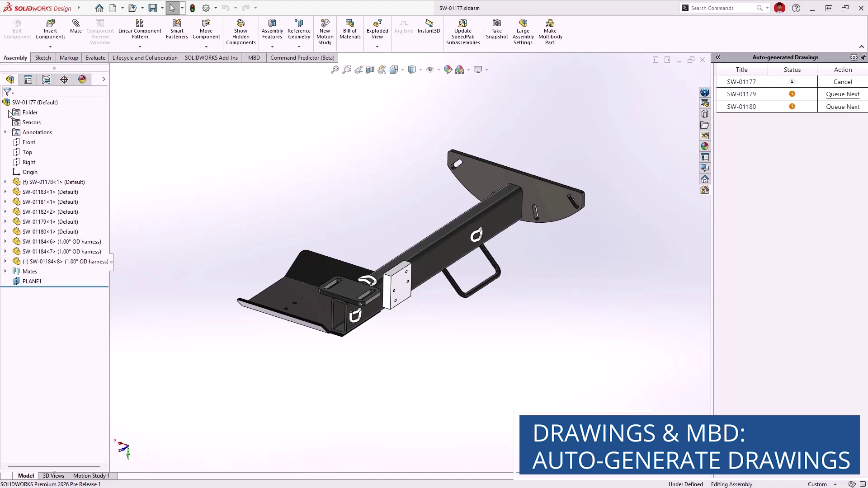
Task: Open Bill of Materials tool
Action: pos(349,23)
